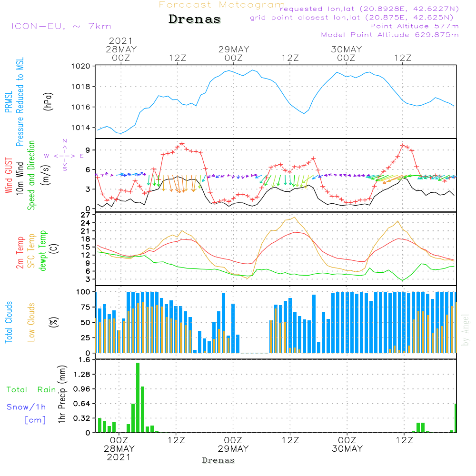
Task: Click the "24" temperature axis value
Action: 86,223
